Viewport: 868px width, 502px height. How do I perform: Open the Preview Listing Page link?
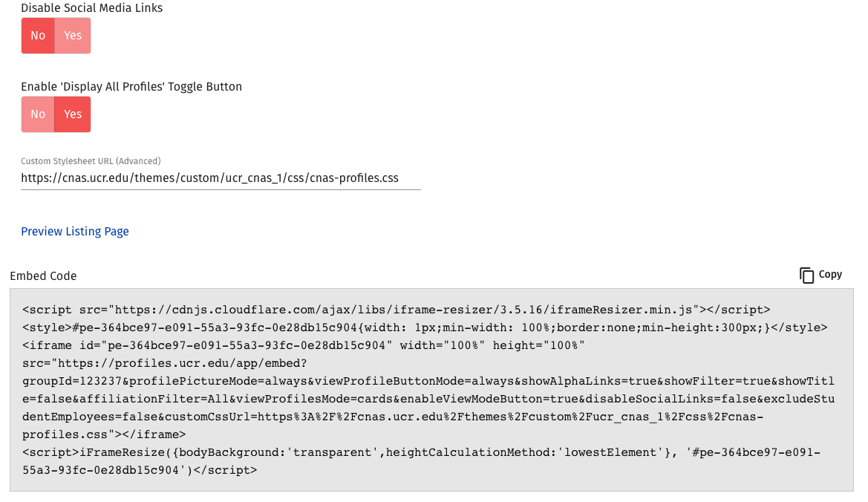point(74,231)
